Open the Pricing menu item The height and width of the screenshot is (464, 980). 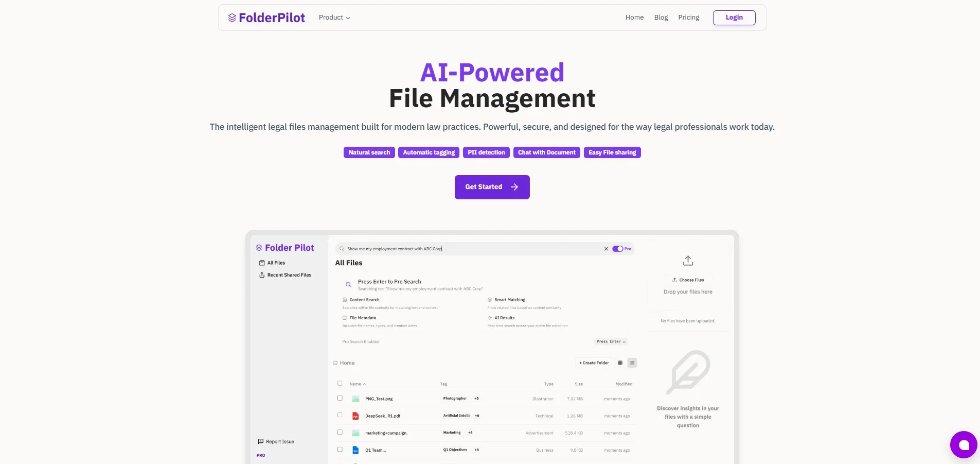(689, 17)
